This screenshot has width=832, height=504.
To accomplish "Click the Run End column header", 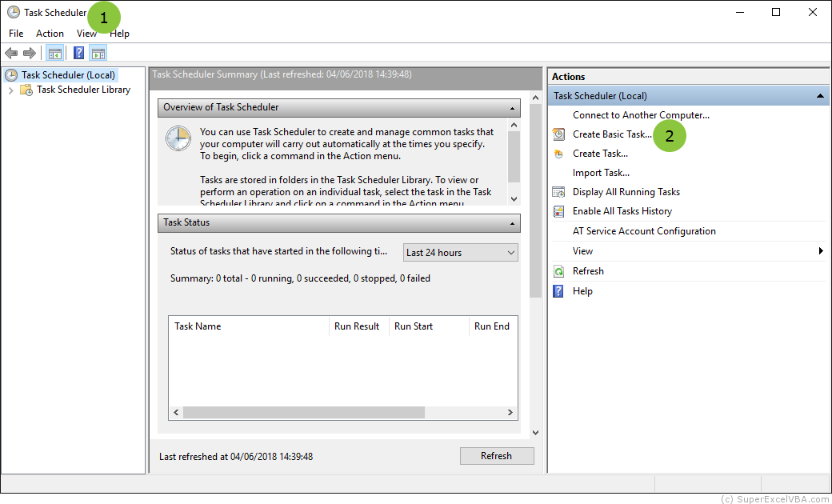I will point(494,326).
